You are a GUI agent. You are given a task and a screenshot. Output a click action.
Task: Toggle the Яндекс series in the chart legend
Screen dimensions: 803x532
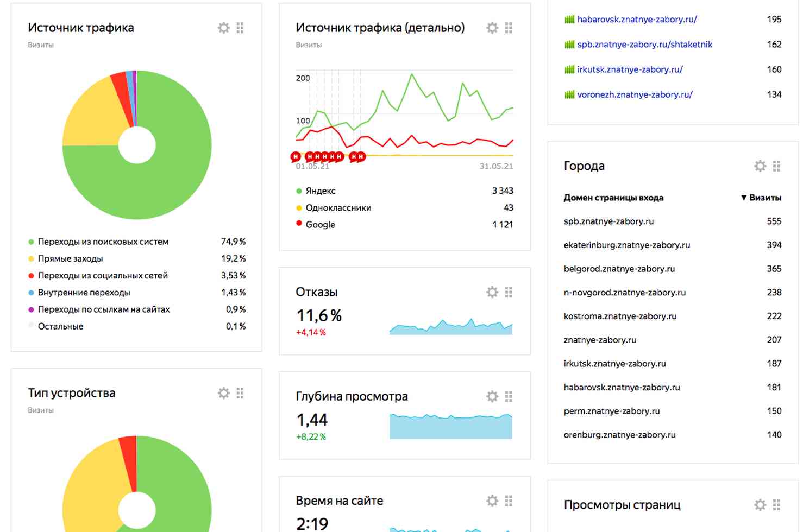pyautogui.click(x=320, y=191)
